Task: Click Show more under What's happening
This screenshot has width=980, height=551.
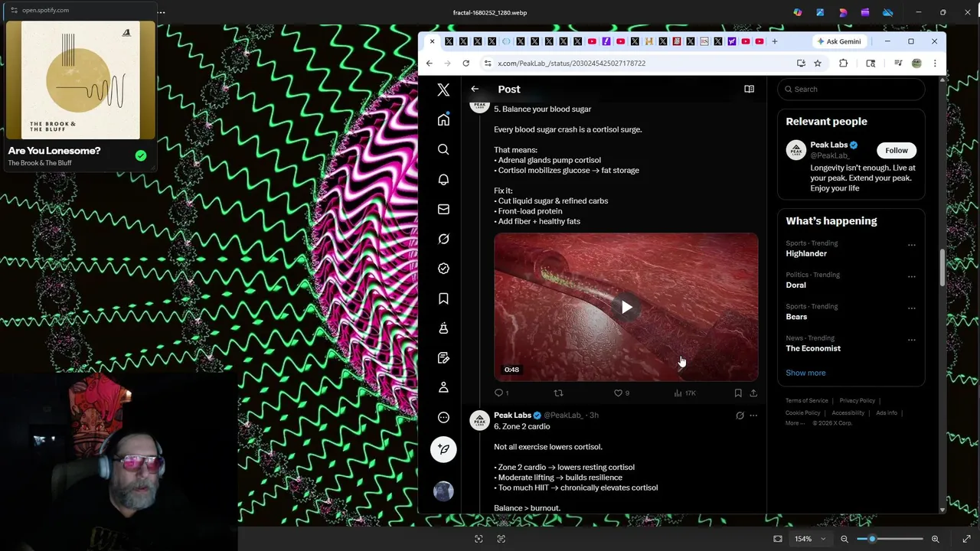Action: pos(805,373)
